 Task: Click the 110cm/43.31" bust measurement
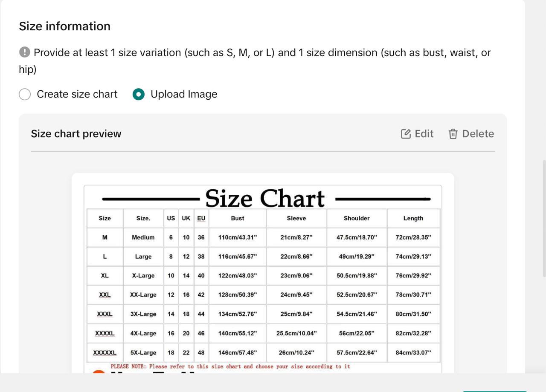(x=238, y=237)
